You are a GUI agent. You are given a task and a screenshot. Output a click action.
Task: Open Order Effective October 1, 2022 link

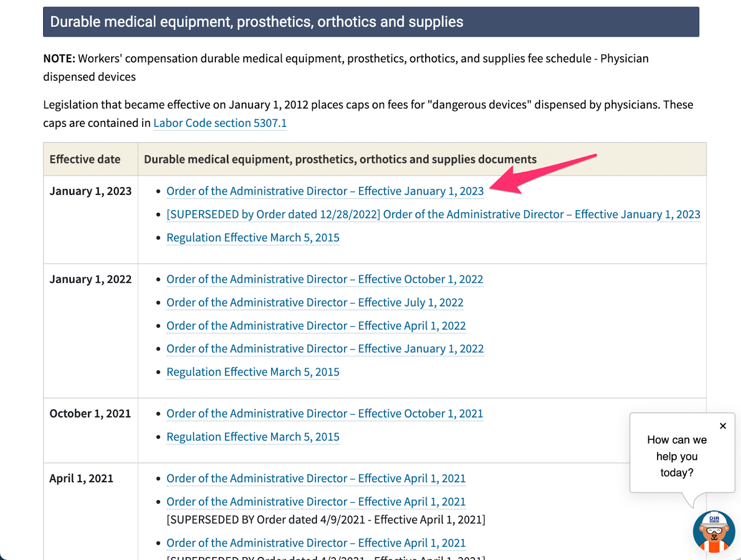[x=325, y=279]
